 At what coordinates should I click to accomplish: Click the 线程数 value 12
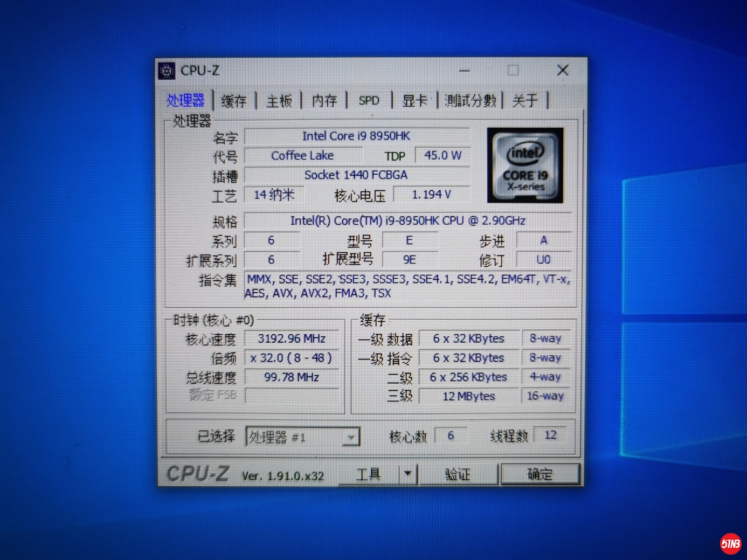tap(551, 435)
